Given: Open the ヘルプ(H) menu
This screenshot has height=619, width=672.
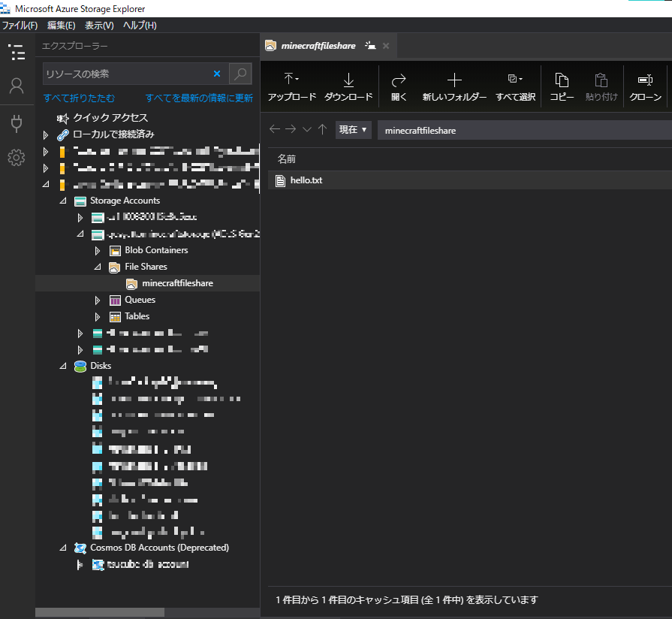Looking at the screenshot, I should (x=140, y=26).
